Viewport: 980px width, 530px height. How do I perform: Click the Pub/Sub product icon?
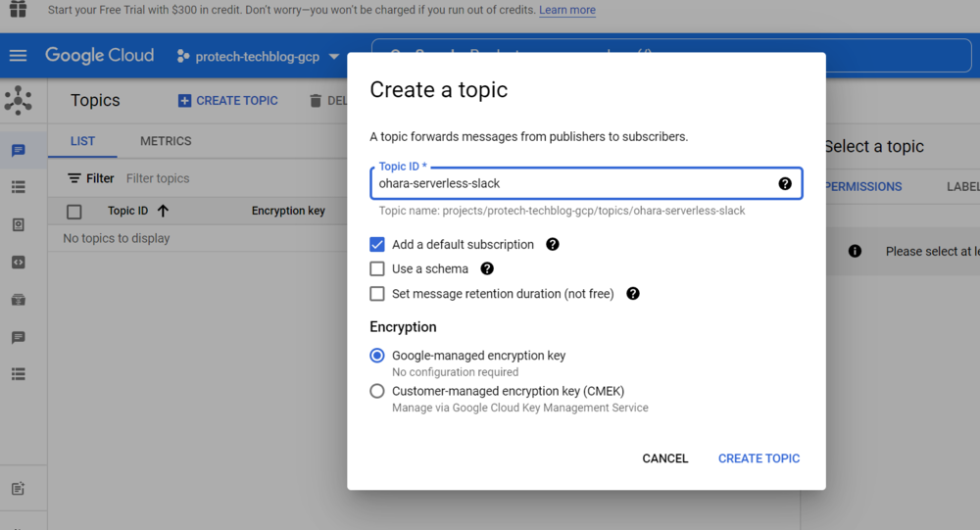(18, 100)
